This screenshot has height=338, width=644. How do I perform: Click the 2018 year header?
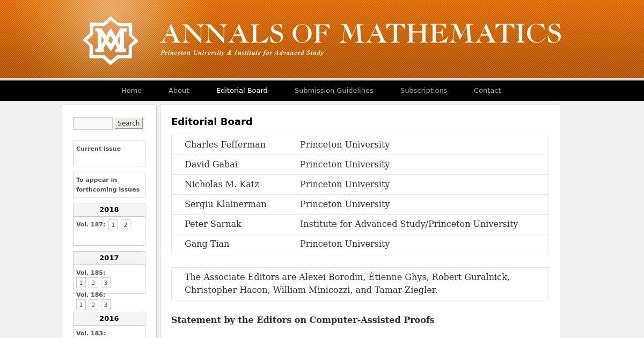click(x=109, y=210)
